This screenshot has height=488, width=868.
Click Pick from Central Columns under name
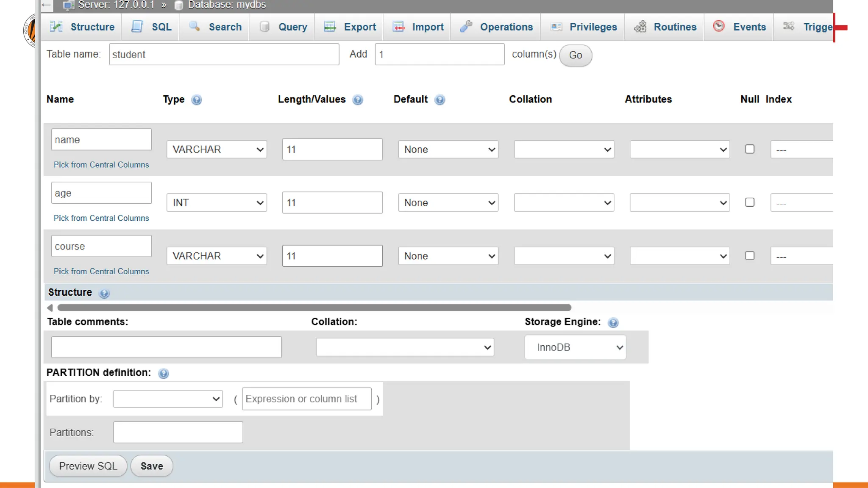(101, 165)
